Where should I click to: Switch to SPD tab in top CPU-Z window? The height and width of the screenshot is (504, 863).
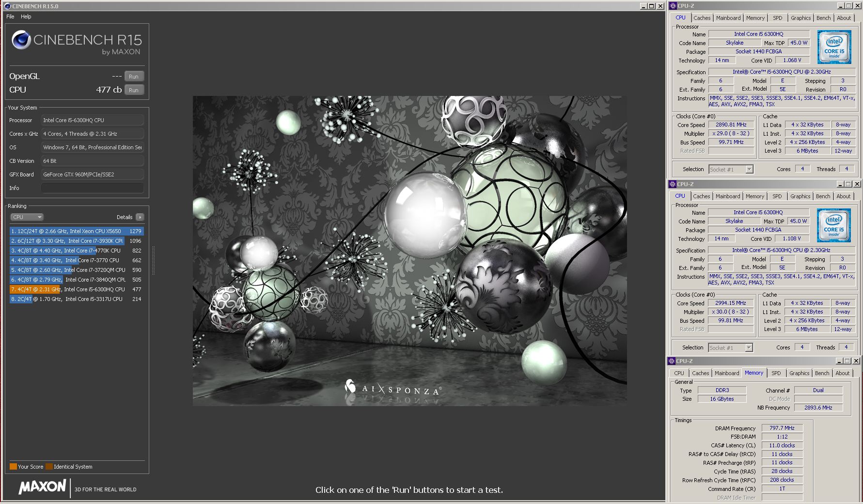click(x=778, y=18)
